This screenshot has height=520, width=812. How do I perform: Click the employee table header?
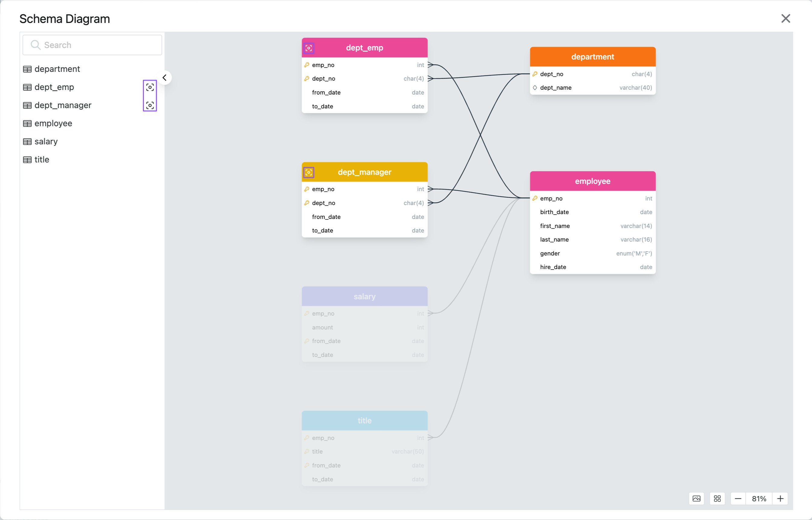click(592, 181)
